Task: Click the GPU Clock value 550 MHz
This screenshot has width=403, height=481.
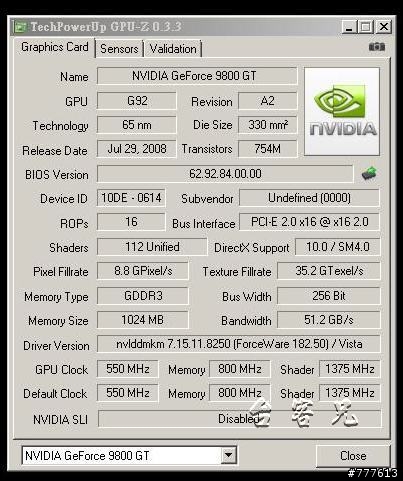Action: pos(128,369)
